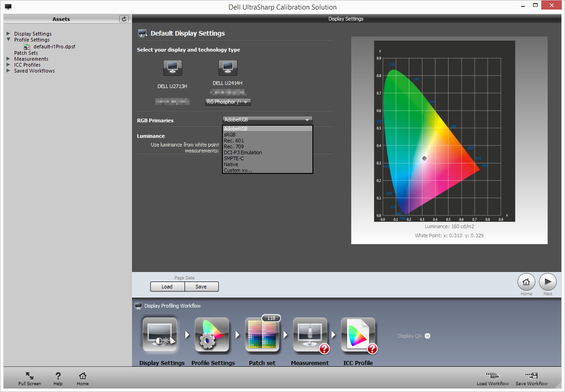Choose AdobeRGB from the primaries list
This screenshot has height=392, width=565.
click(268, 129)
